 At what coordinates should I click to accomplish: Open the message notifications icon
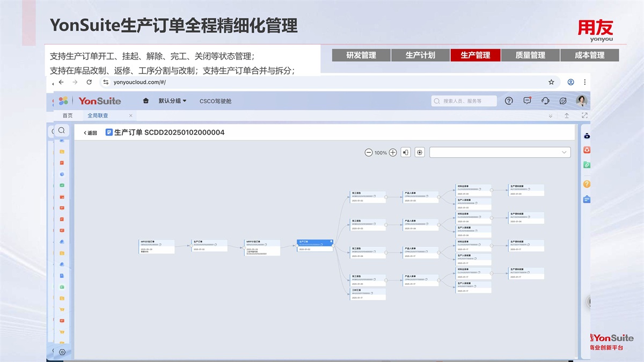(527, 101)
